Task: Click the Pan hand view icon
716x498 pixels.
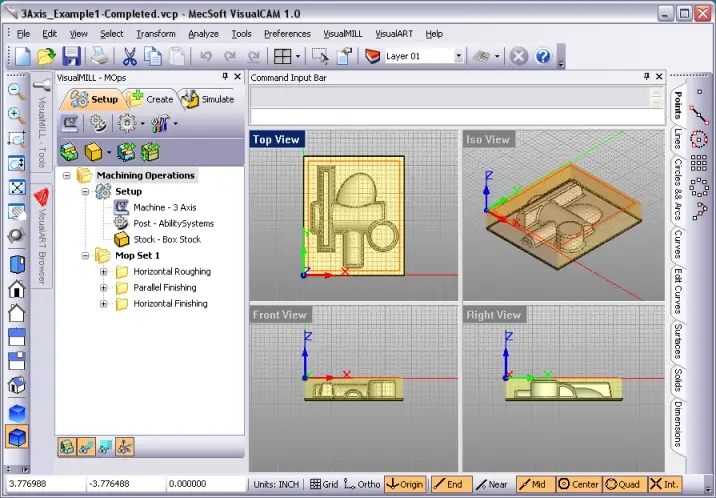Action: click(17, 212)
